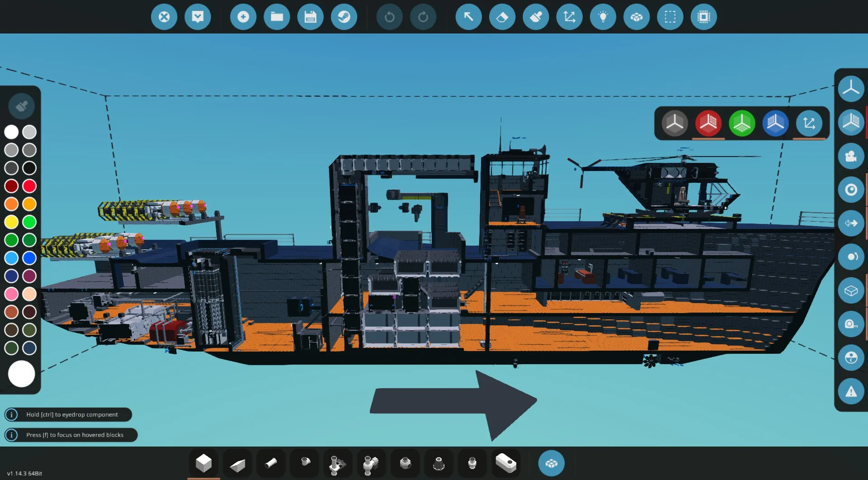Image resolution: width=868 pixels, height=480 pixels.
Task: Select the eraser tool in top toolbar
Action: coord(502,17)
